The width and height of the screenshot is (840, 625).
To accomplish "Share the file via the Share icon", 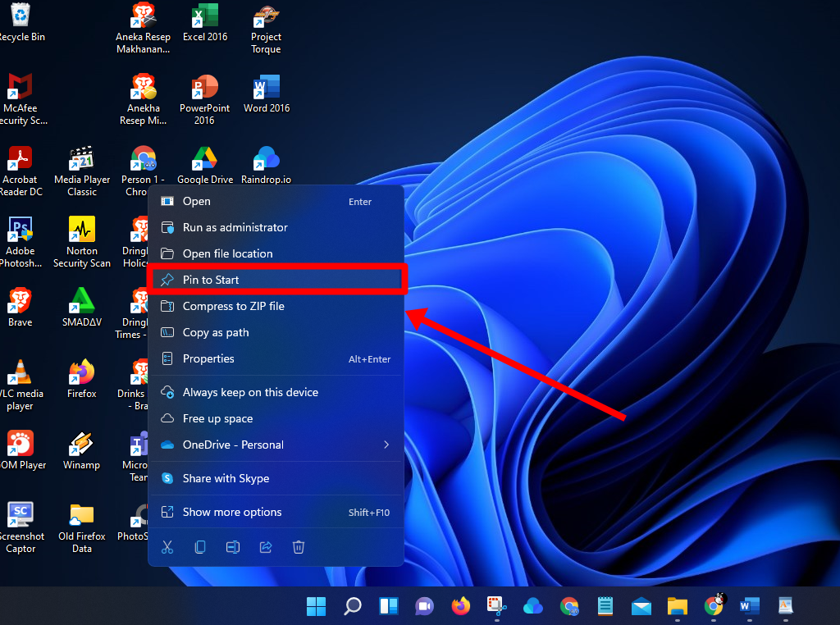I will click(265, 546).
